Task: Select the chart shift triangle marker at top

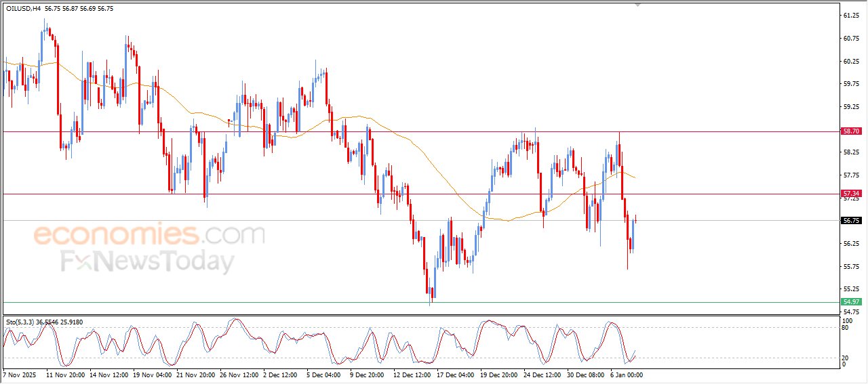Action: pyautogui.click(x=637, y=5)
